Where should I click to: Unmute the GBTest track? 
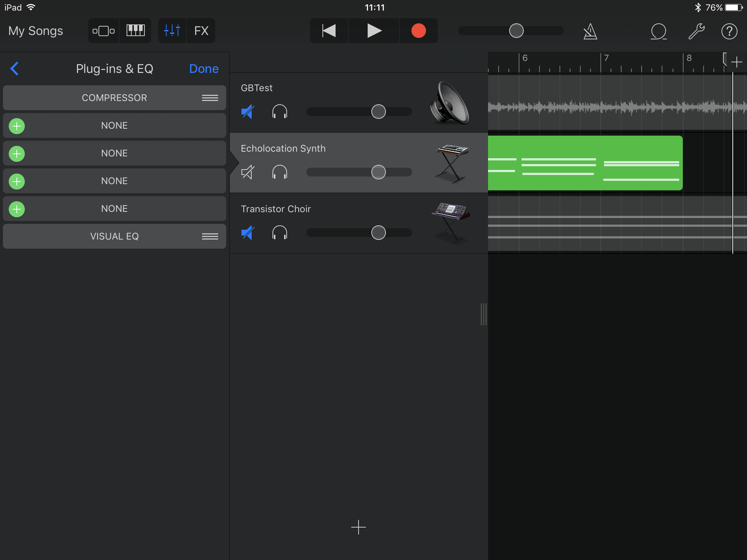(248, 112)
